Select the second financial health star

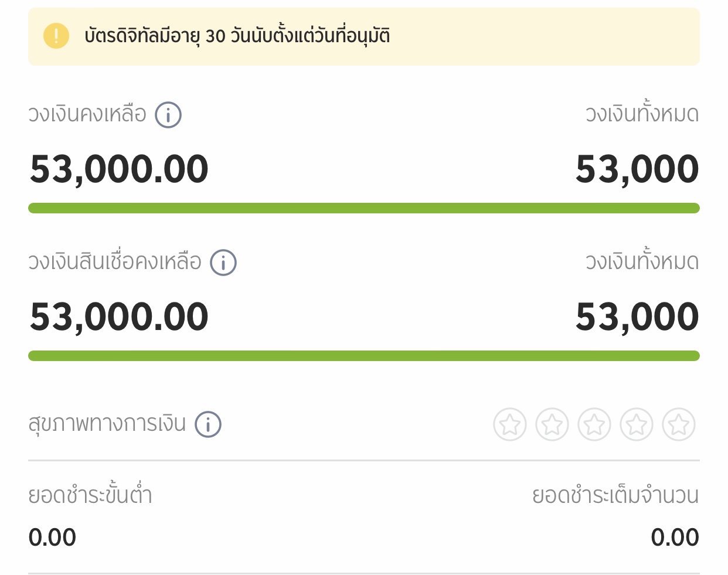click(x=552, y=424)
